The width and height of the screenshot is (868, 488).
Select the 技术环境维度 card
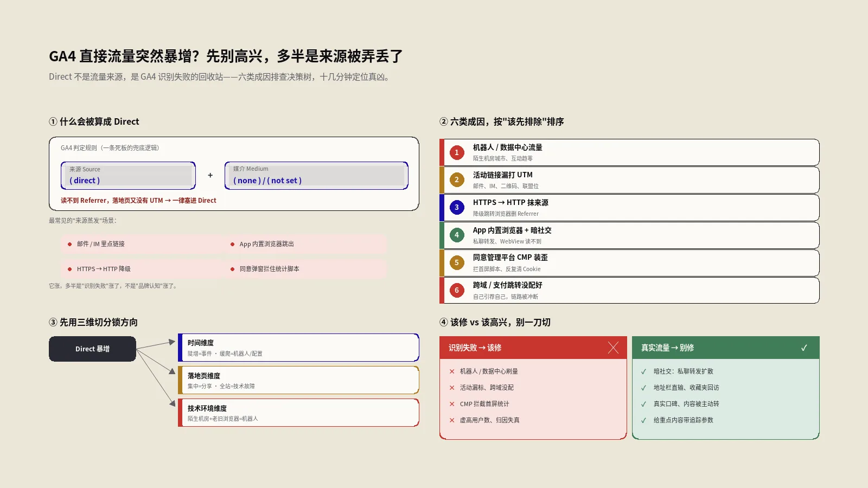(x=298, y=413)
